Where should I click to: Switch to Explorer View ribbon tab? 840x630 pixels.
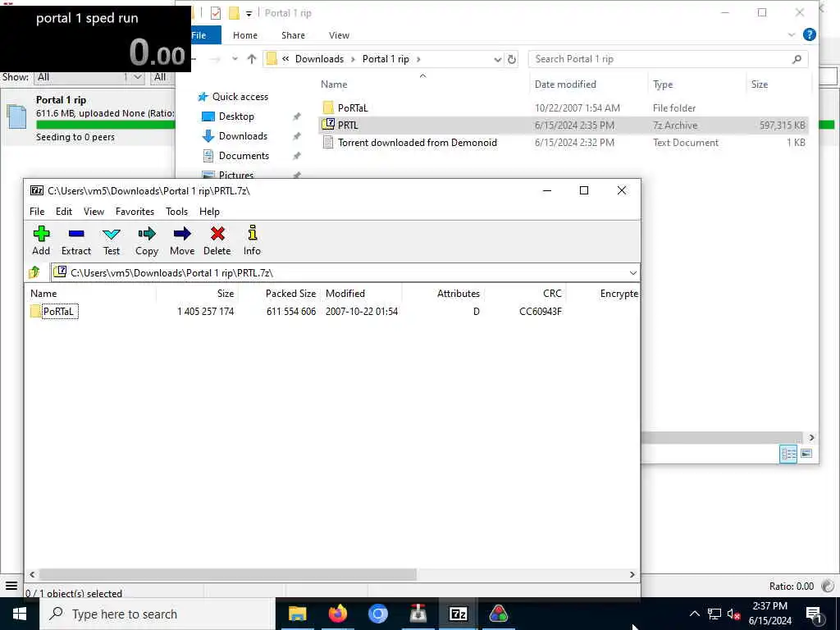point(339,35)
